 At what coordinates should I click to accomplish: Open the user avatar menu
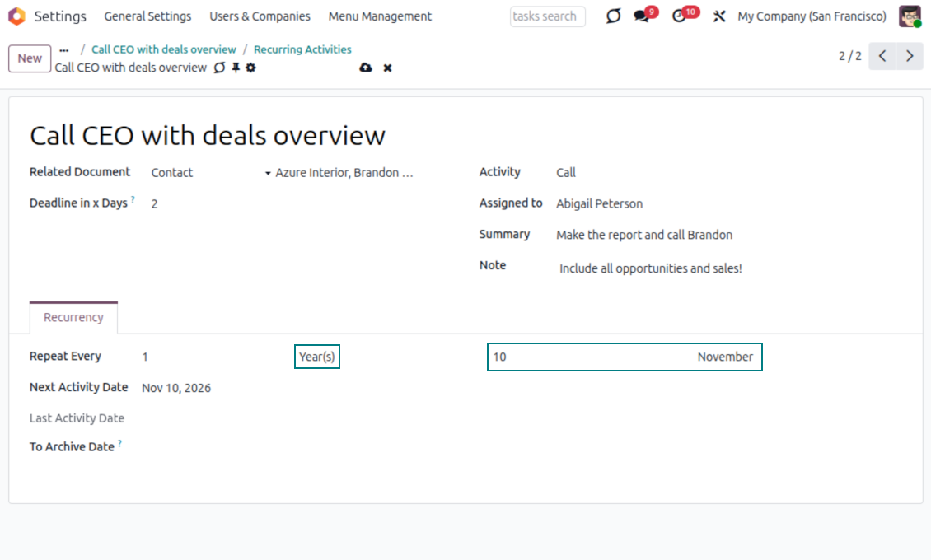coord(910,16)
